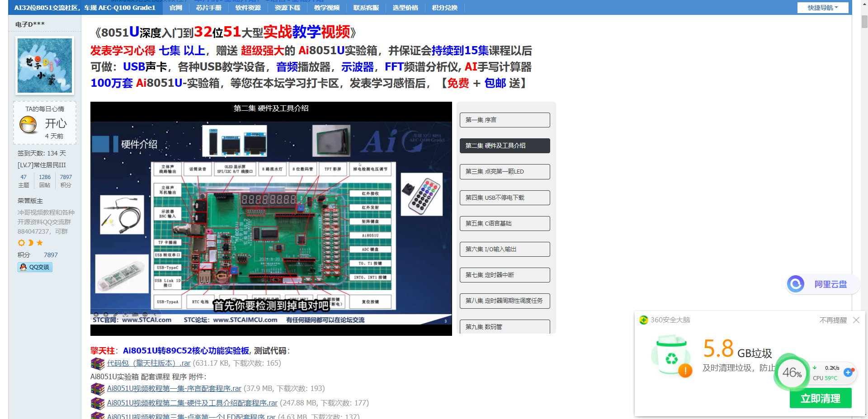Click the 5.8 GB垃圾 text

tap(737, 349)
